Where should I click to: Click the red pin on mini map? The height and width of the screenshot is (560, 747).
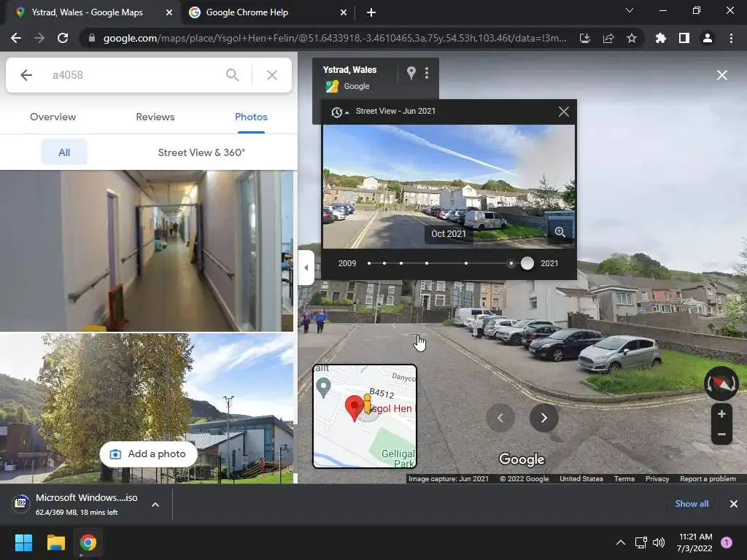[354, 408]
